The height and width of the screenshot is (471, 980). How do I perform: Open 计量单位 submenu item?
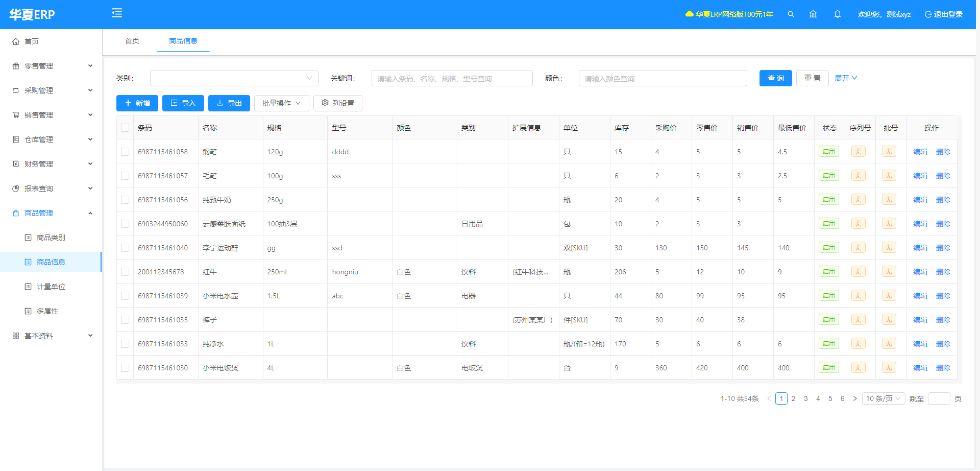pos(51,287)
